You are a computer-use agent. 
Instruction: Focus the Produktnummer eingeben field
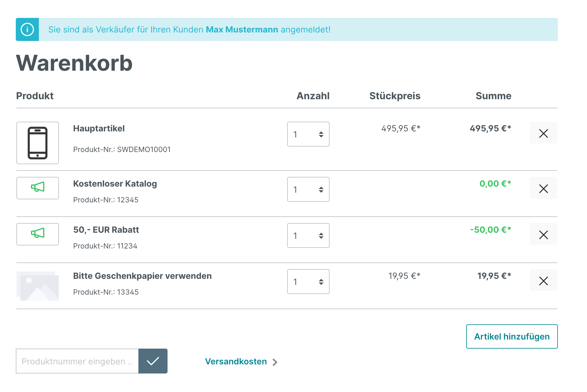coord(77,361)
